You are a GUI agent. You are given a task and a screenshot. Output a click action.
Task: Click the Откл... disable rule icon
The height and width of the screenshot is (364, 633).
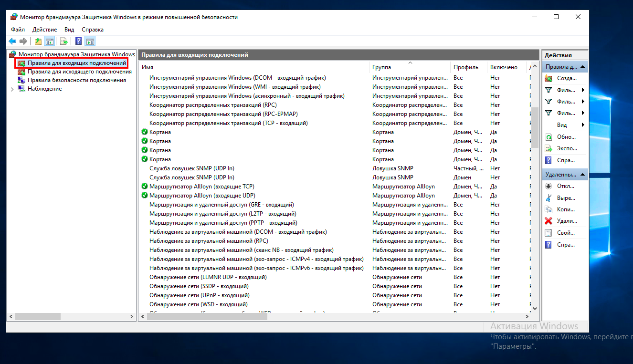pyautogui.click(x=549, y=186)
